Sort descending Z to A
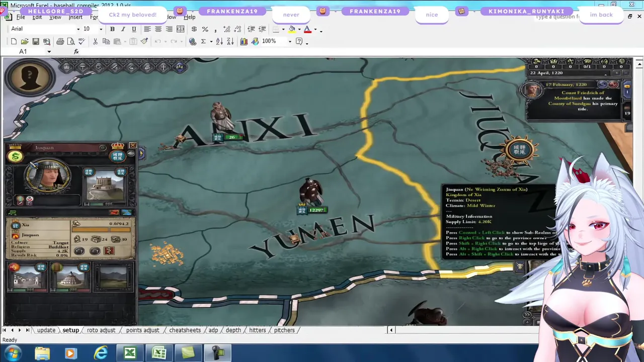 pos(230,41)
